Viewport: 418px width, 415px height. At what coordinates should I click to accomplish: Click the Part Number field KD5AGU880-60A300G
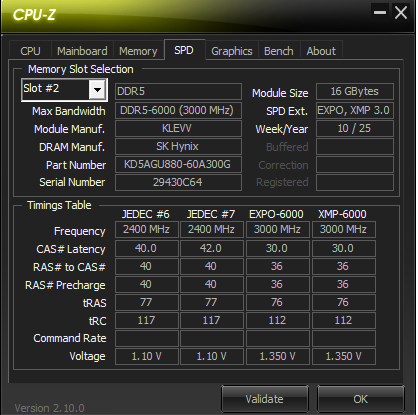pos(178,165)
